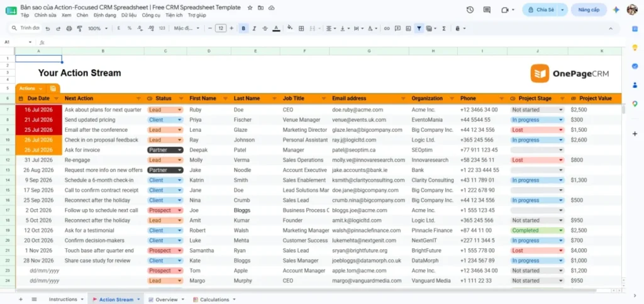Activate the paint format tool
The height and width of the screenshot is (304, 644).
pos(80,28)
